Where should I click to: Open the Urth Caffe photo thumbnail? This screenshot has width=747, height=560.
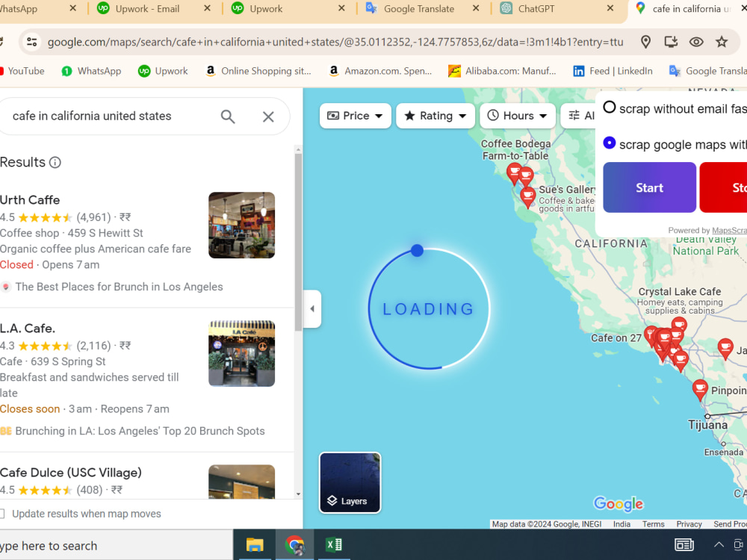[x=241, y=225]
